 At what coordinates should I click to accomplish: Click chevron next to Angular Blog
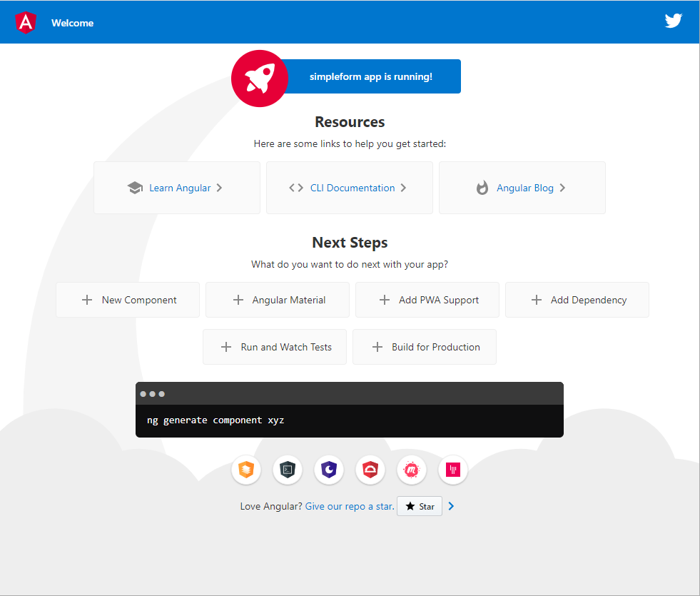(x=562, y=188)
